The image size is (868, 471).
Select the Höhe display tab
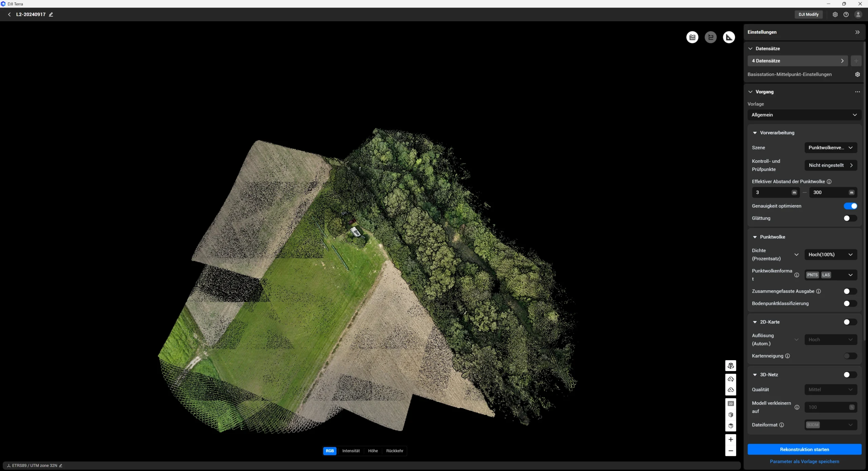click(373, 451)
